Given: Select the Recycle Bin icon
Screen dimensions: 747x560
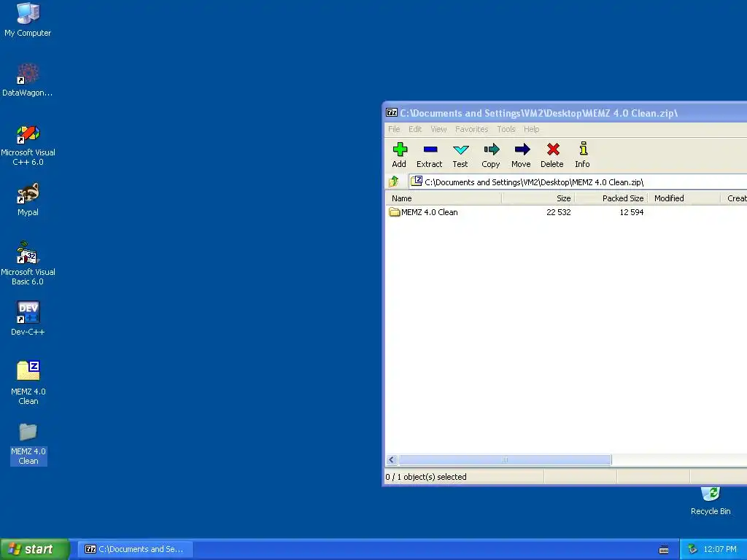Looking at the screenshot, I should tap(711, 501).
